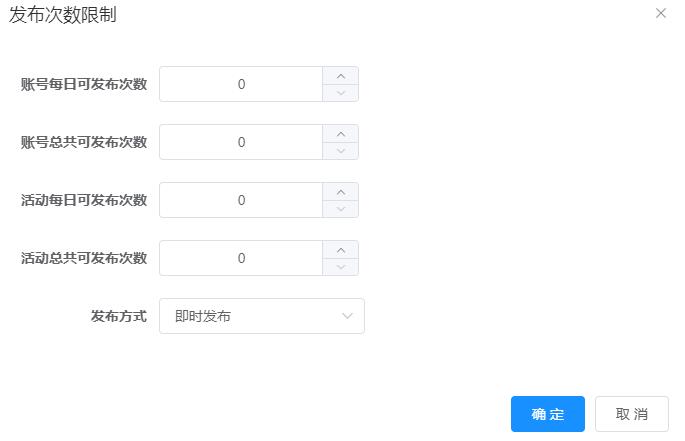Focus the 账号每日可发布次数 number field
685x441 pixels.
[x=241, y=84]
